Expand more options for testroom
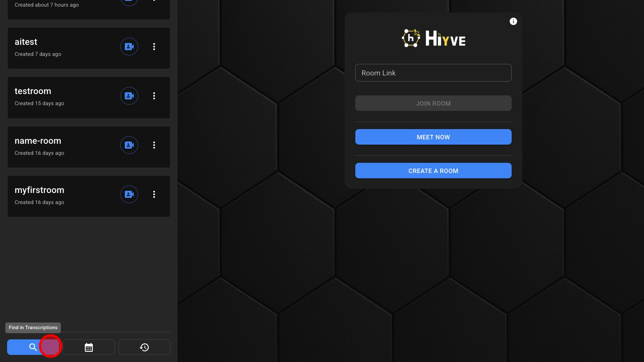Screen dimensions: 644x362 [x=154, y=96]
